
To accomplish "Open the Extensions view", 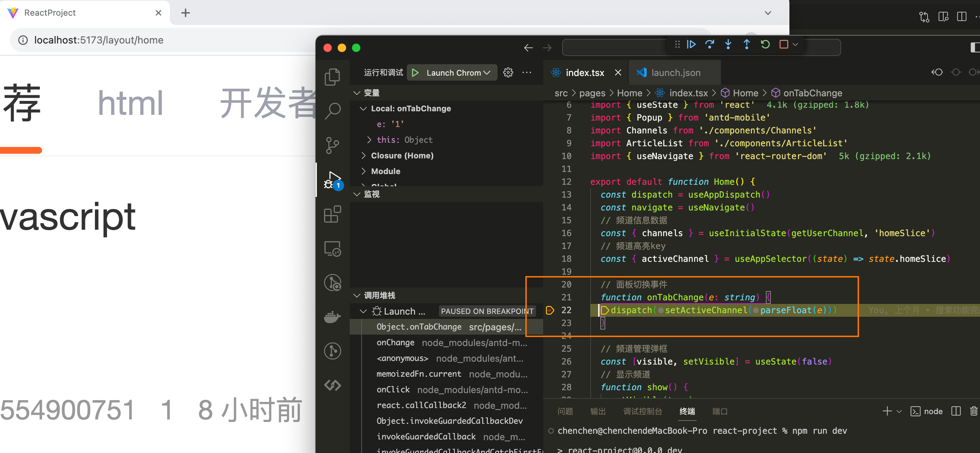I will tap(333, 214).
